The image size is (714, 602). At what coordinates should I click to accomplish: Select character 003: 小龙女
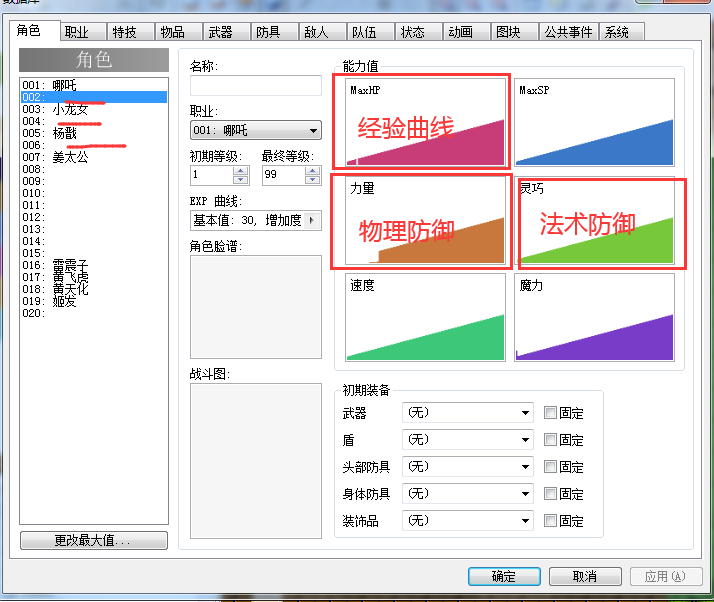(x=94, y=109)
